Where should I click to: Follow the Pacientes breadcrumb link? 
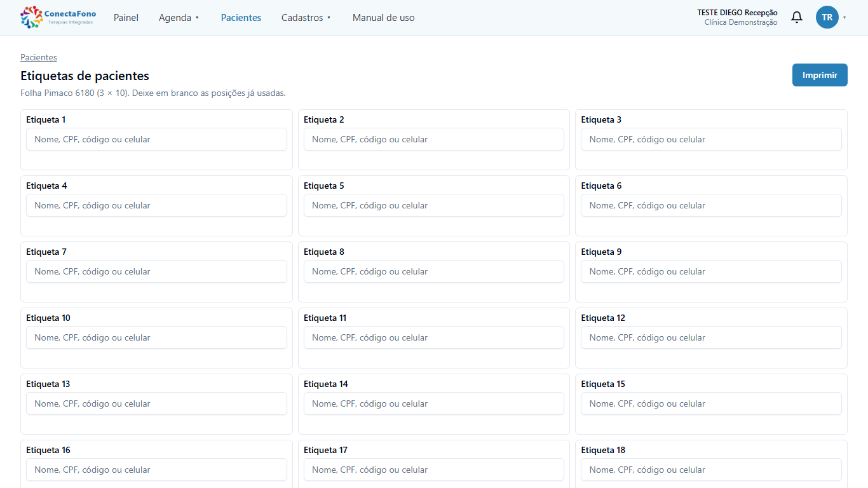pos(39,57)
